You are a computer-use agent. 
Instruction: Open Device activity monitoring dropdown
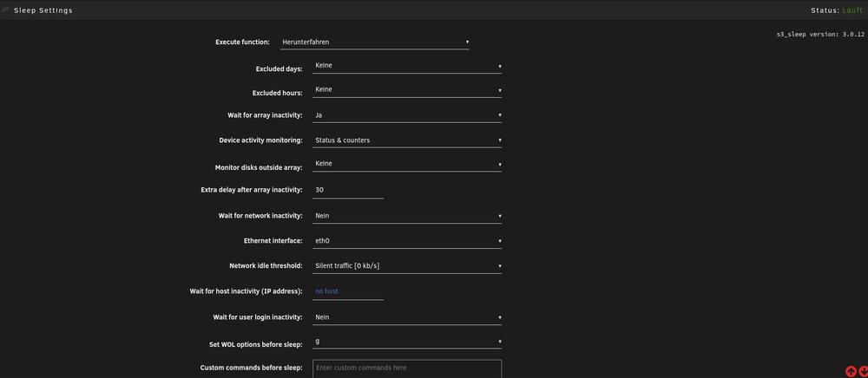[x=407, y=140]
